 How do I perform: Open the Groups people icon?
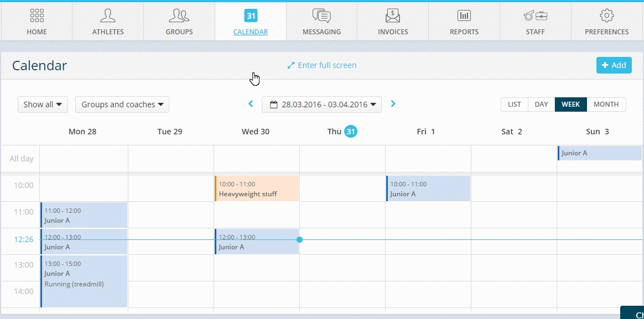pyautogui.click(x=179, y=16)
